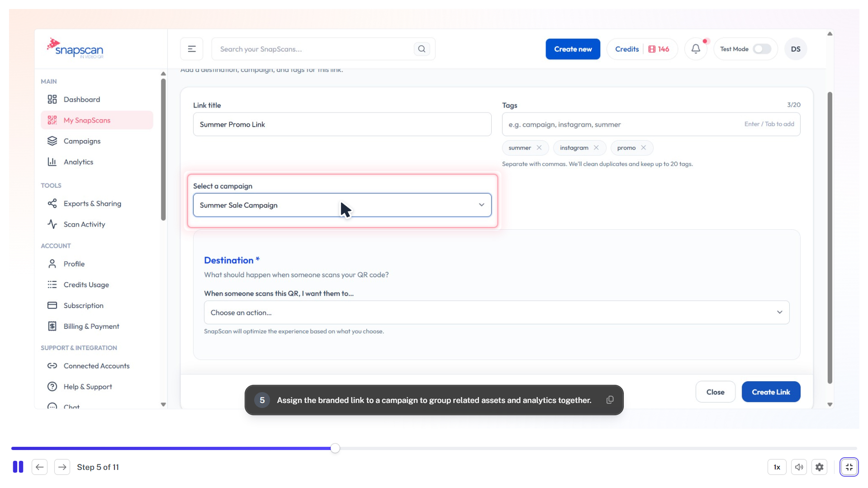Click the Create Link button
The width and height of the screenshot is (868, 488).
click(771, 392)
